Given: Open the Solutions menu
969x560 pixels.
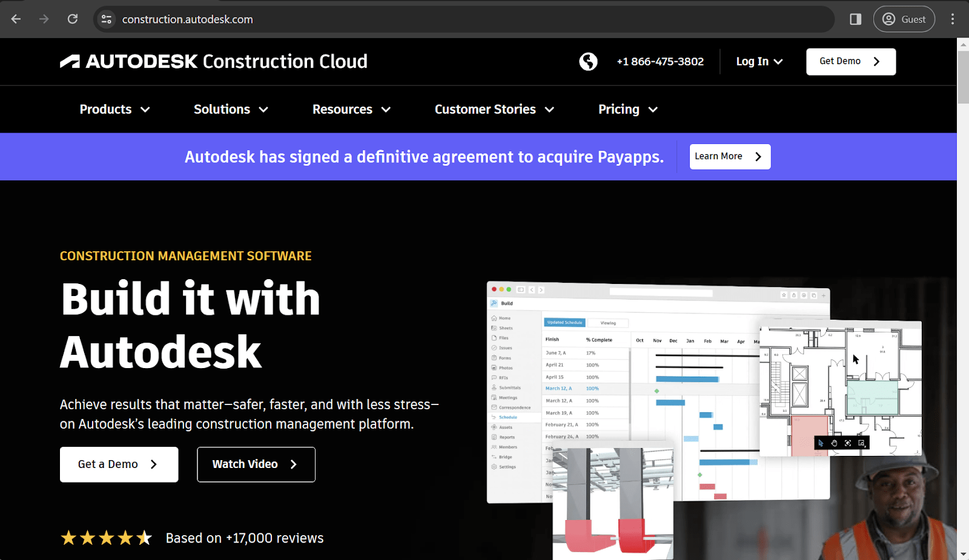Looking at the screenshot, I should 231,109.
